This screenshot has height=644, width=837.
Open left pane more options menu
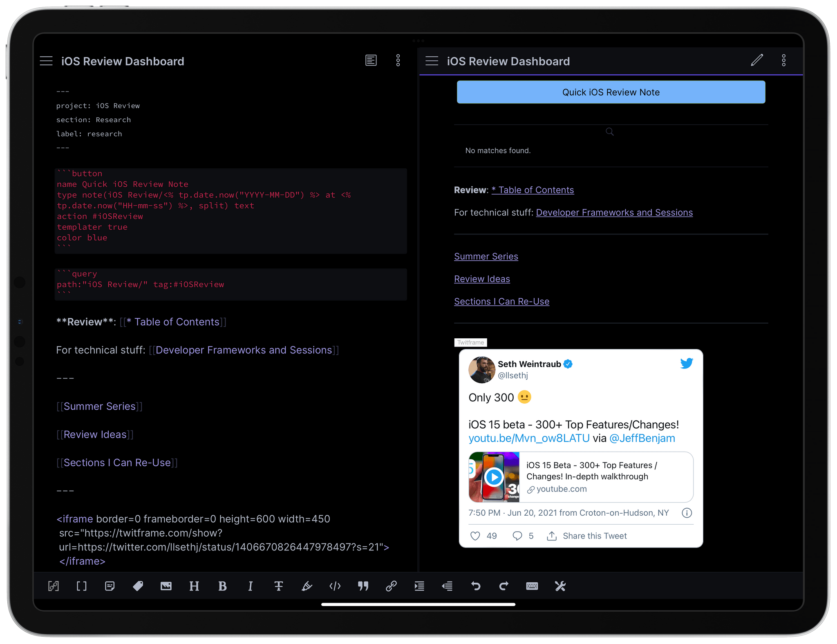[398, 60]
